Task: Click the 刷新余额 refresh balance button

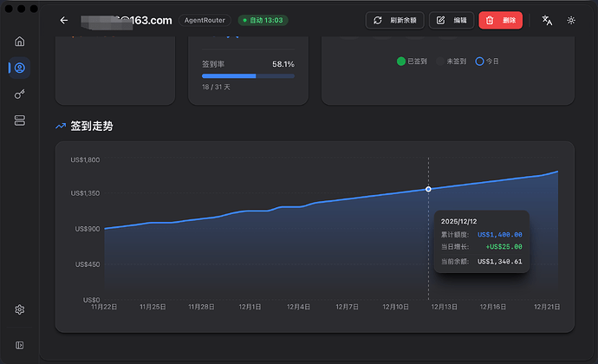Action: [x=394, y=20]
